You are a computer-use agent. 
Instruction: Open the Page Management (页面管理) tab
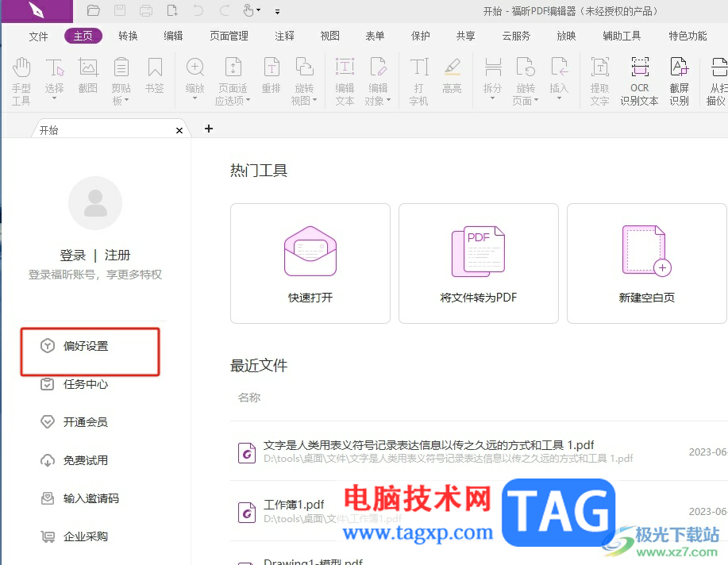229,37
